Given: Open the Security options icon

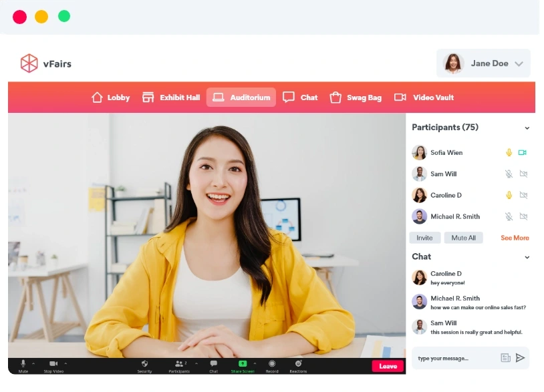Looking at the screenshot, I should [144, 364].
